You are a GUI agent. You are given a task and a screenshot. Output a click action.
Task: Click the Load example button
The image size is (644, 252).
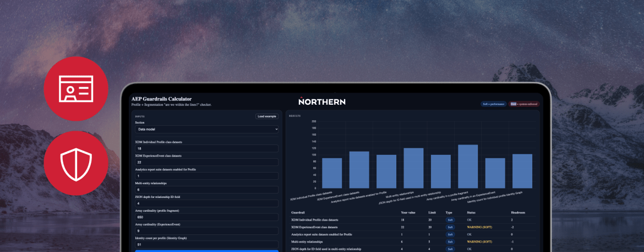[x=267, y=116]
